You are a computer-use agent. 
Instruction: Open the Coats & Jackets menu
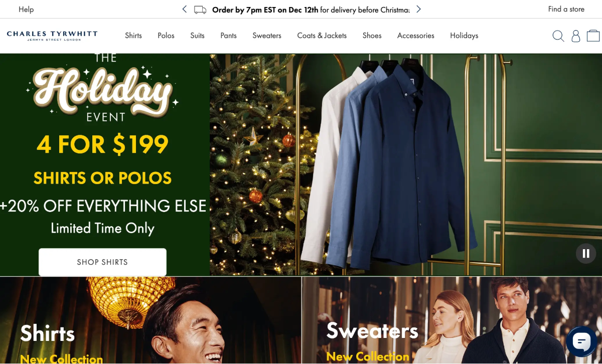[x=322, y=36]
